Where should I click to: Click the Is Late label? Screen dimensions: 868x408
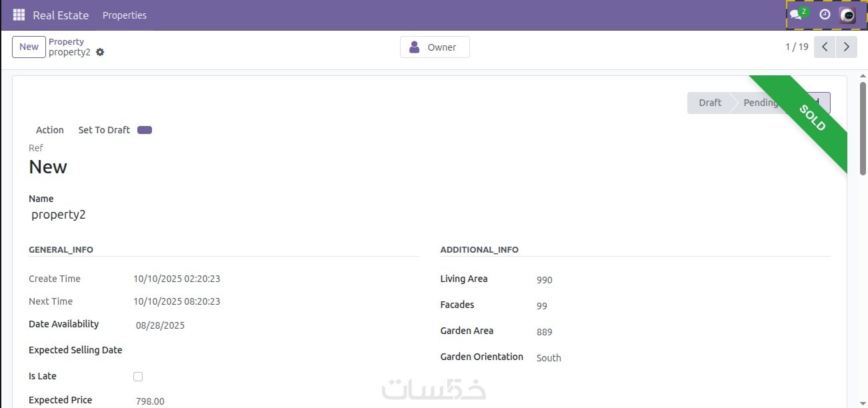tap(43, 376)
